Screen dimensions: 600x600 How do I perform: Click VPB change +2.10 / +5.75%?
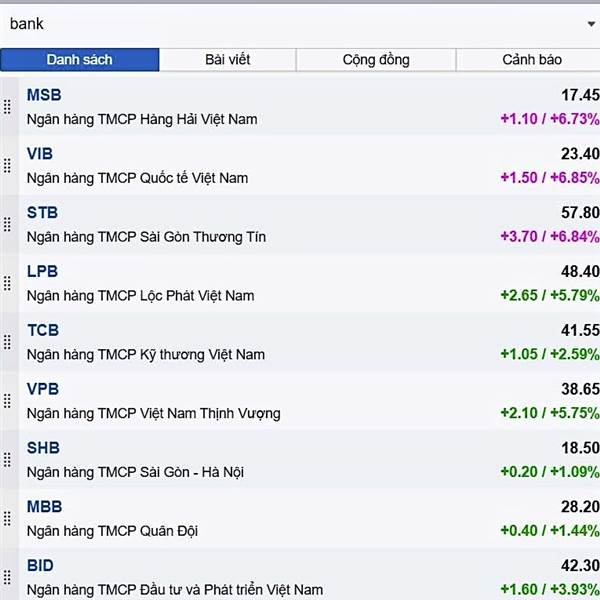(550, 413)
